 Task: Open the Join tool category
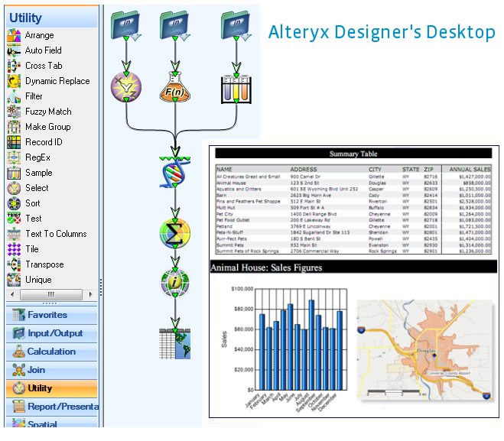point(51,370)
